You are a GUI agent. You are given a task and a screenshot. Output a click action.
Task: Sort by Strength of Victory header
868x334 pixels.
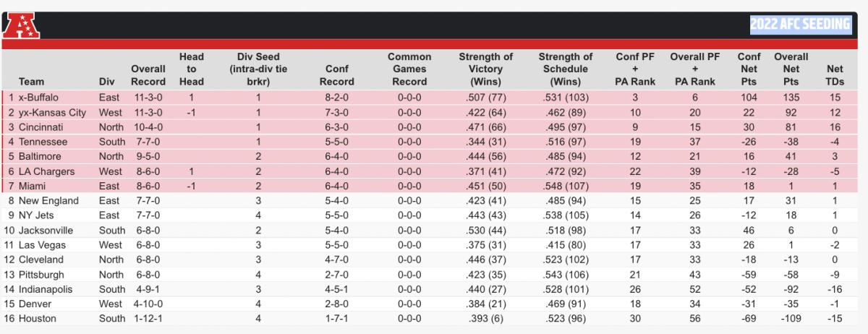(486, 69)
